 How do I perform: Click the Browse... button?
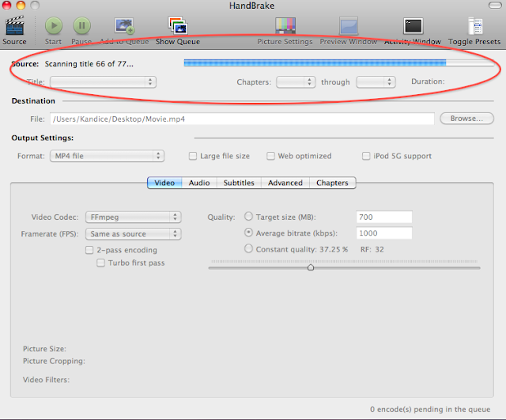(467, 119)
